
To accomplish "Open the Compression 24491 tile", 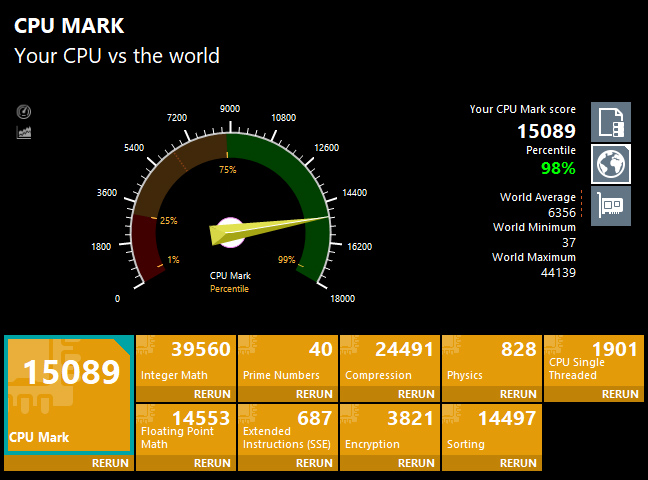I will [390, 361].
